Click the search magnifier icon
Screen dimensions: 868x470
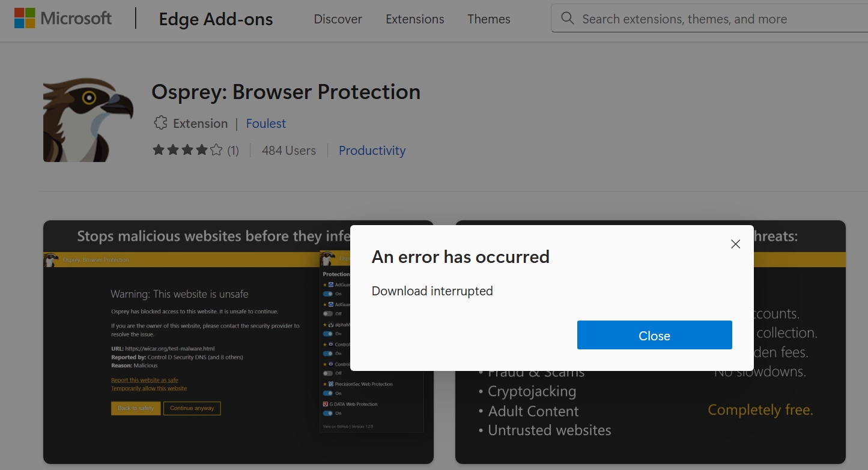(x=567, y=19)
